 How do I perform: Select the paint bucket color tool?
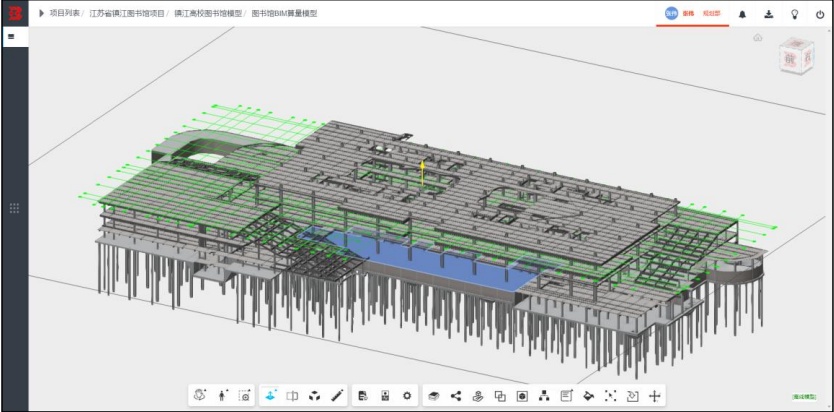tap(588, 396)
